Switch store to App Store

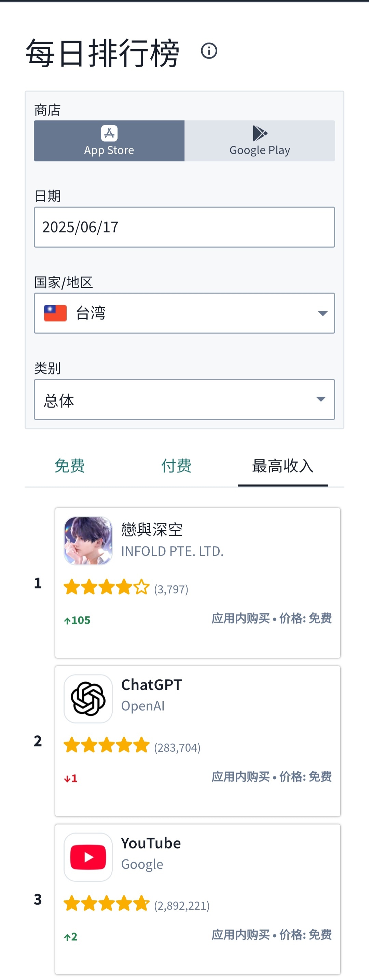109,141
